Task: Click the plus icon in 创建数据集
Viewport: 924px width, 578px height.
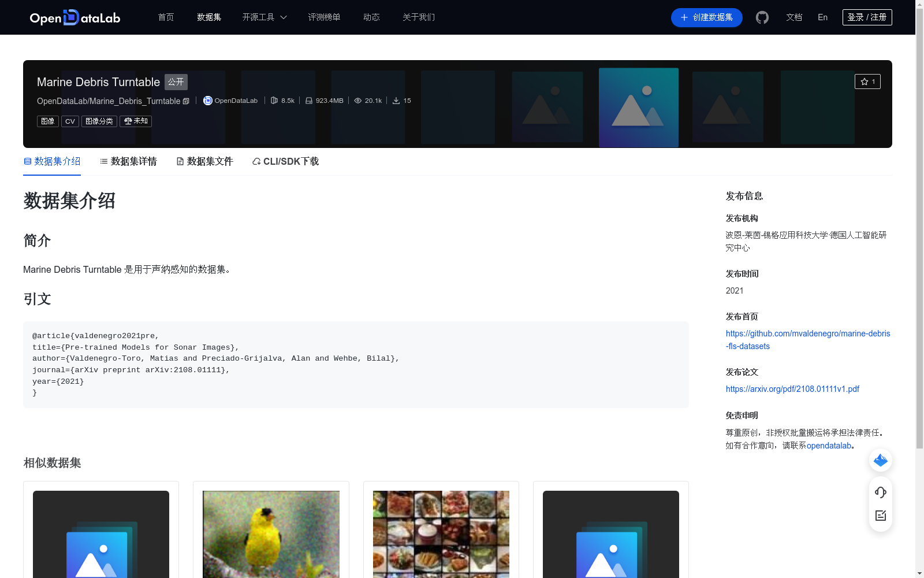Action: point(684,17)
